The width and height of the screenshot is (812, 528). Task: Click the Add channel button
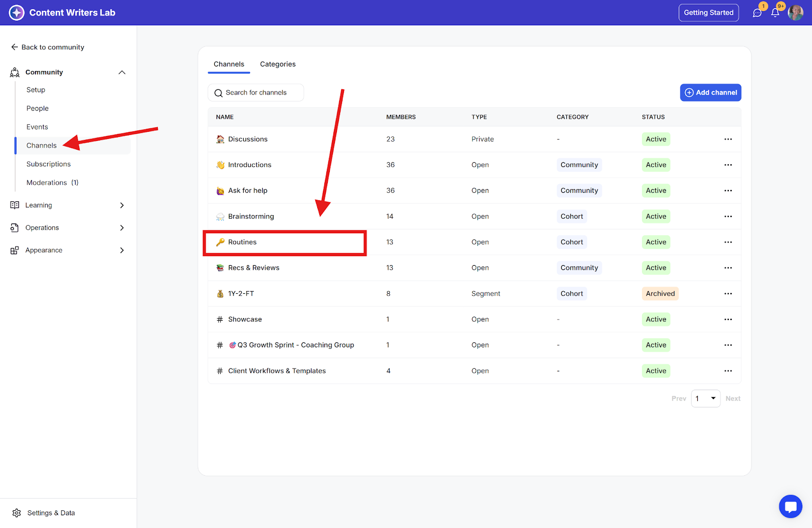710,92
